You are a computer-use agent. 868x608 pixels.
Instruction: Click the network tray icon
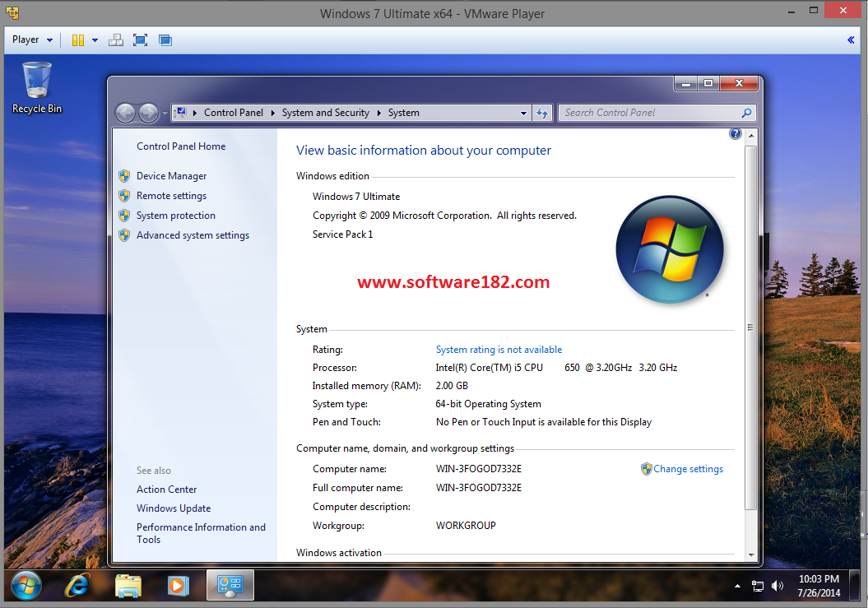(757, 586)
